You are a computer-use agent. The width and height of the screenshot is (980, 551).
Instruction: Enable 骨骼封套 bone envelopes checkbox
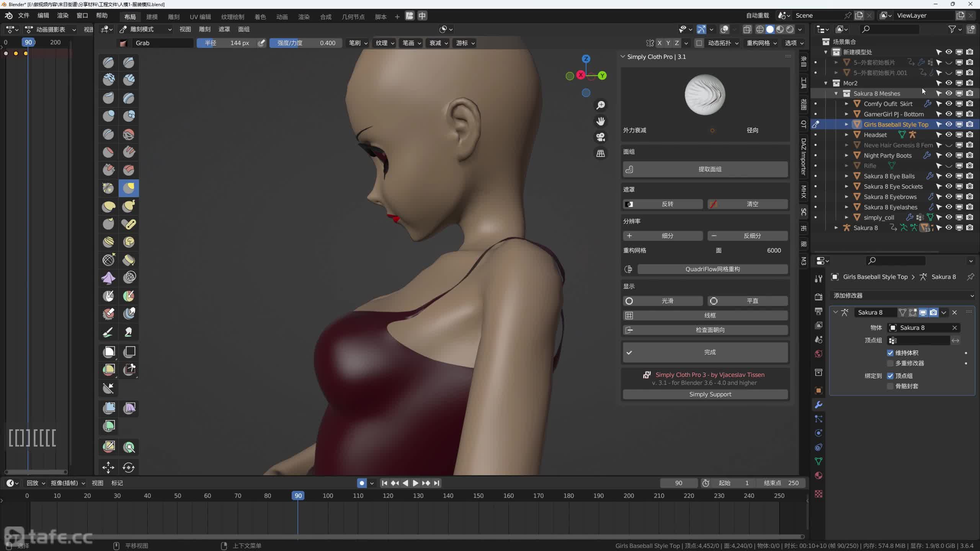pos(890,386)
